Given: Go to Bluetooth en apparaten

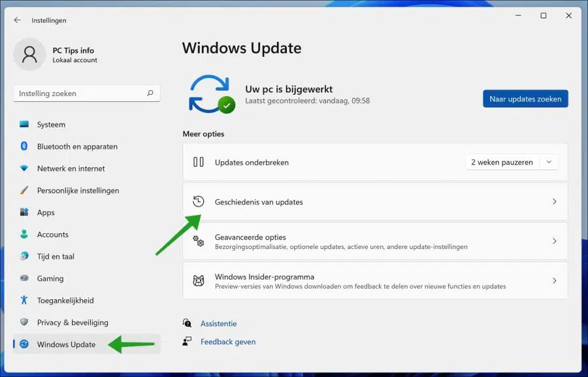Looking at the screenshot, I should tap(87, 146).
